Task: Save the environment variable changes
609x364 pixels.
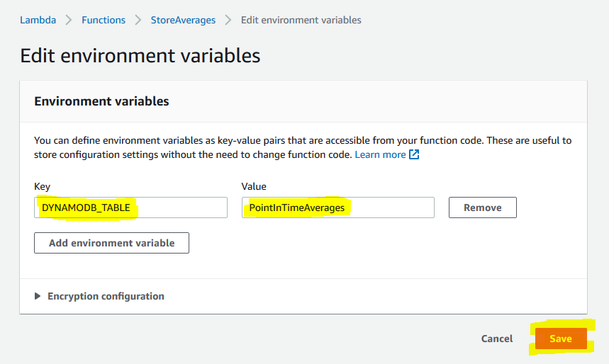Action: (561, 339)
